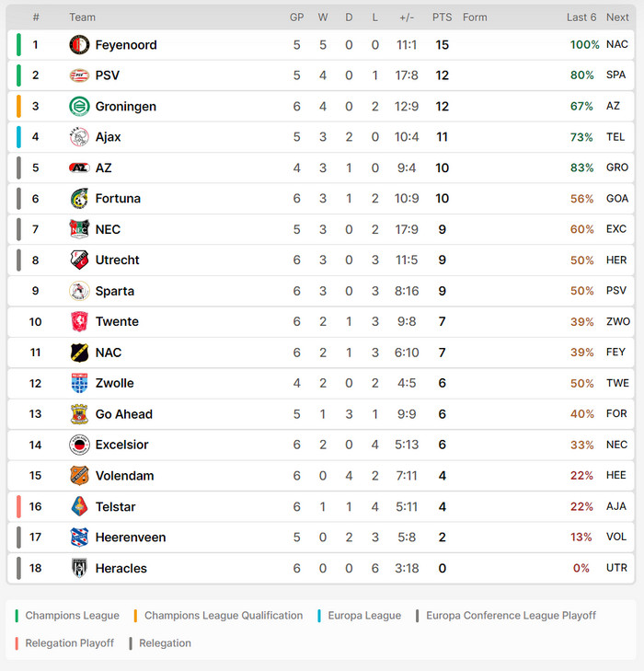Click the GP column header
The width and height of the screenshot is (644, 671).
point(296,17)
